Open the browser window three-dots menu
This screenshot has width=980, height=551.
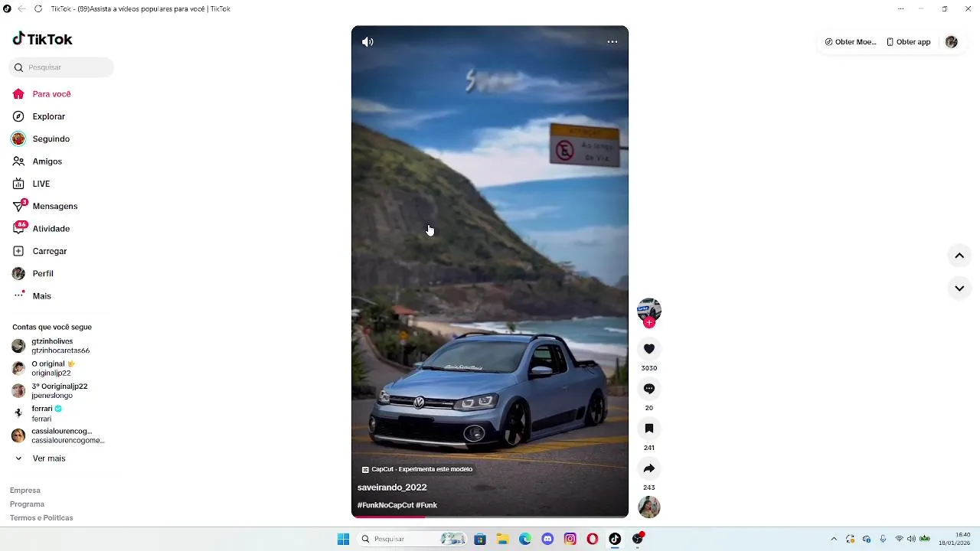900,9
